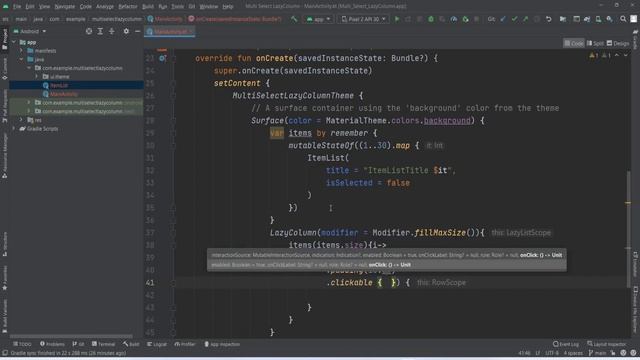Open Device Manager icon in toolbar
The image size is (640, 360).
click(598, 19)
